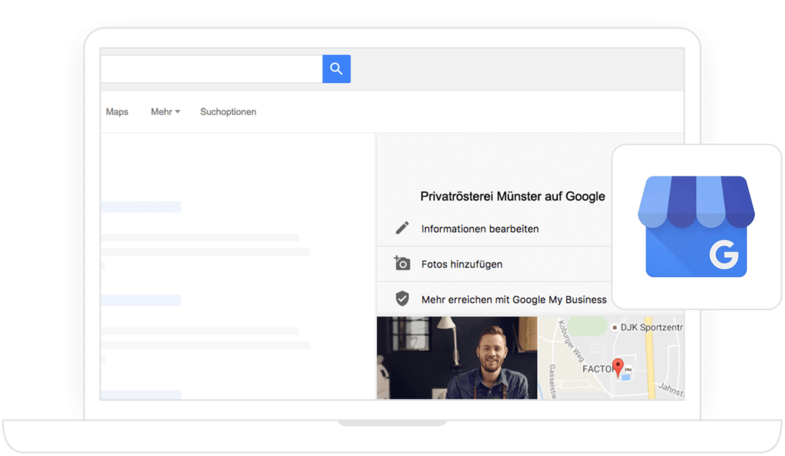Click the pencil edit icon
Screen dimensions: 785x456
click(402, 228)
